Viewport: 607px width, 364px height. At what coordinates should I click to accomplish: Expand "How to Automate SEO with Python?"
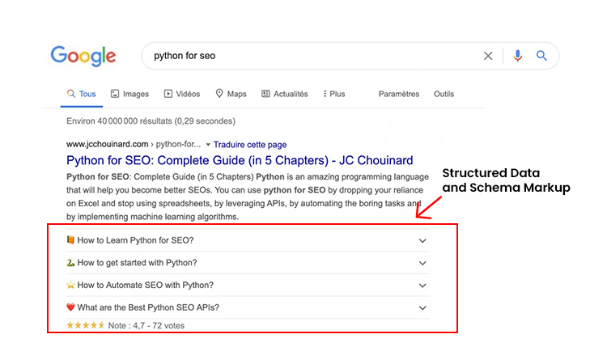pos(422,286)
